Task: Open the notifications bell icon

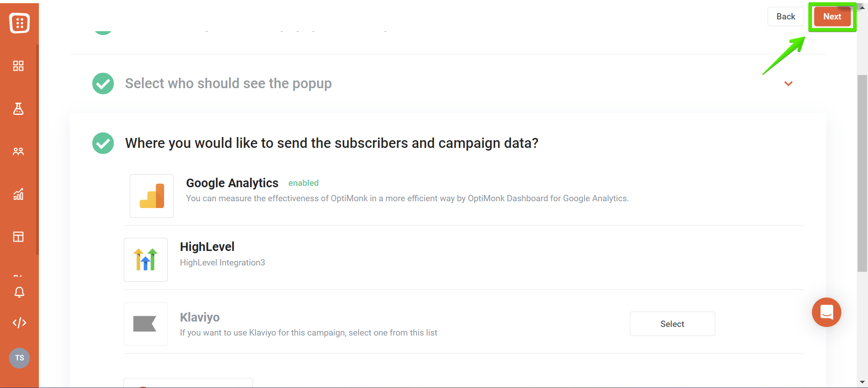Action: (x=19, y=292)
